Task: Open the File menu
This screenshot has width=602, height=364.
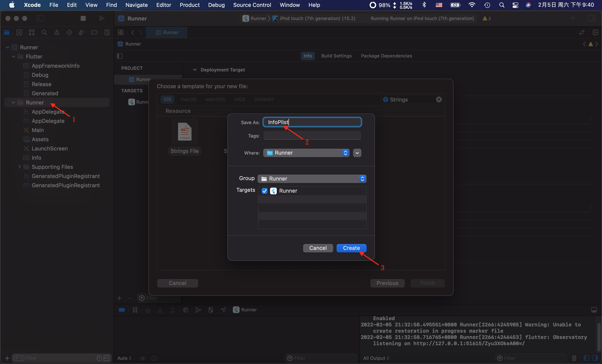Action: click(x=54, y=5)
